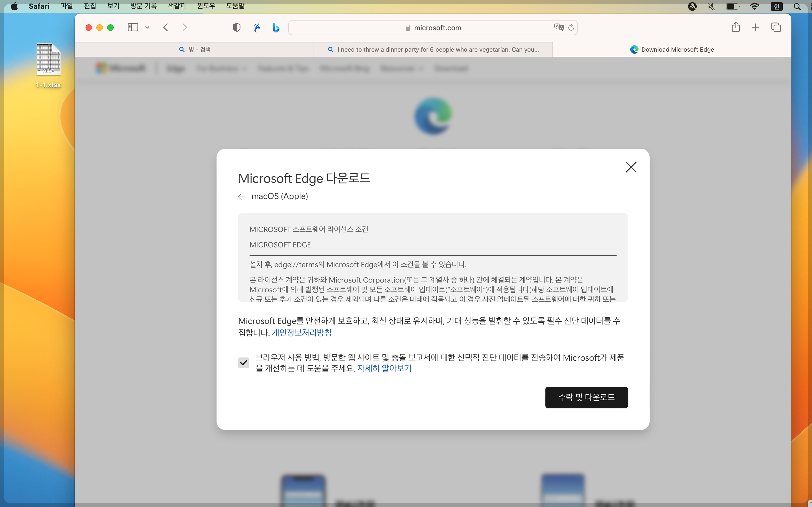Click the Safari sidebar toggle icon
The height and width of the screenshot is (507, 812).
[133, 28]
